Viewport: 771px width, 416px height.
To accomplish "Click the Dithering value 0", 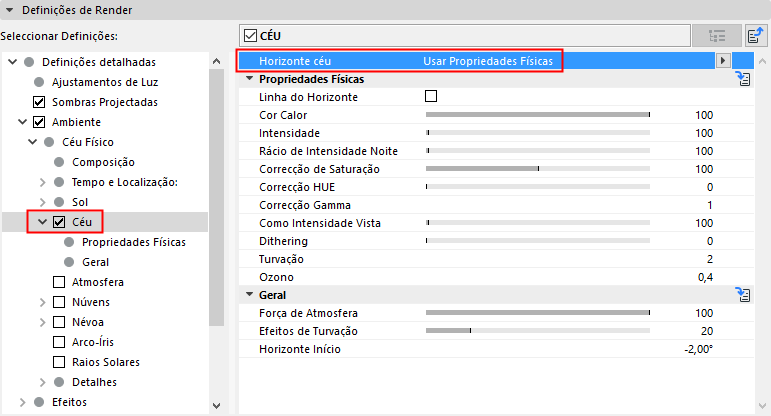I will (x=710, y=241).
